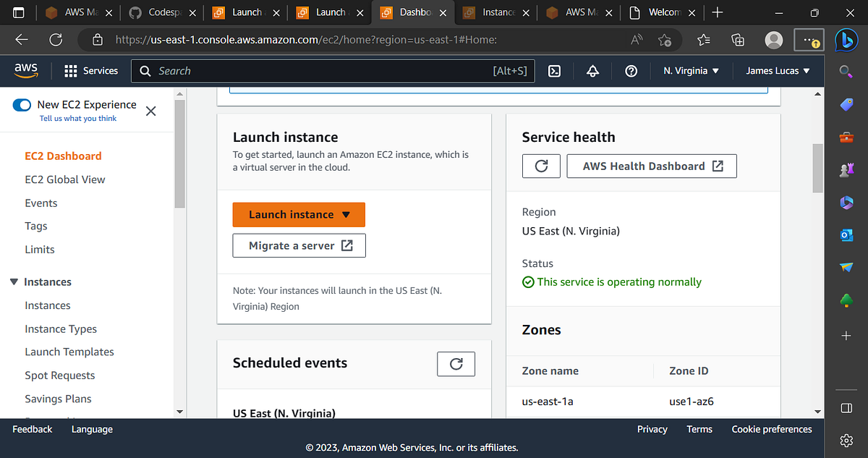Open Edge sidebar settings gear
Image resolution: width=868 pixels, height=458 pixels.
(x=846, y=440)
